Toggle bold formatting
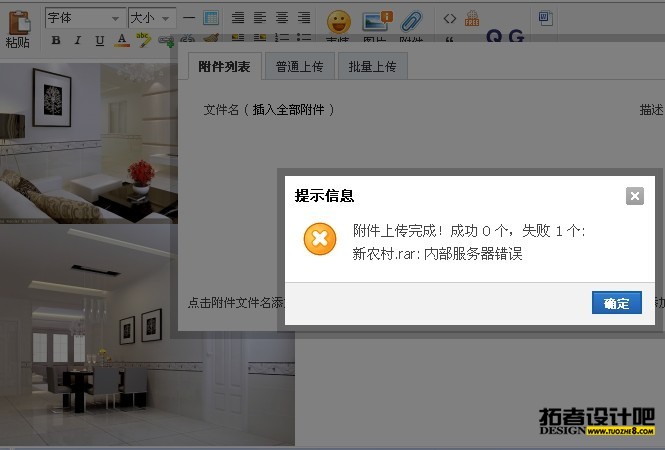 click(56, 41)
